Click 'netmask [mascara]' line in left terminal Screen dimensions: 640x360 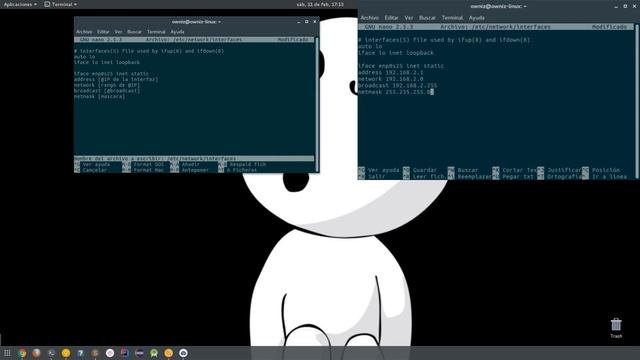pos(100,96)
